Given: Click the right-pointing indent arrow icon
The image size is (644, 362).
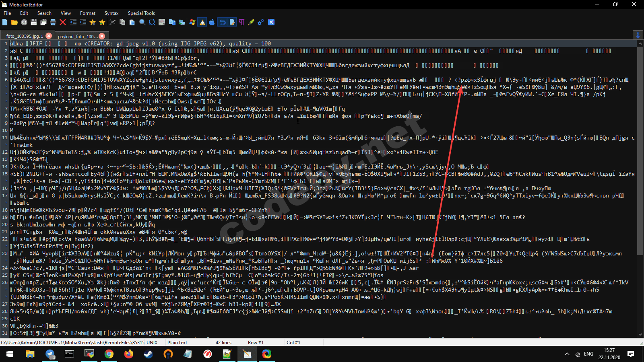Looking at the screenshot, I should [83, 23].
